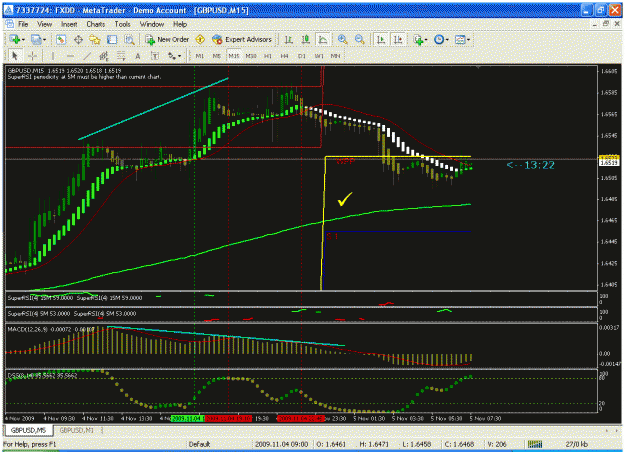Click the connection status bars icon
The width and height of the screenshot is (625, 452).
[535, 444]
